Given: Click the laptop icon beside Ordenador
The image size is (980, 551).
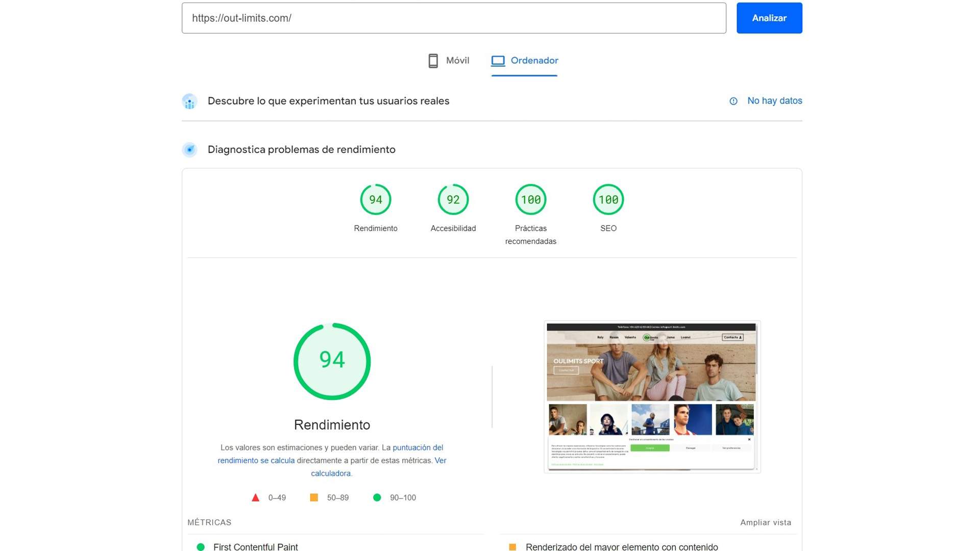Looking at the screenshot, I should pos(498,61).
